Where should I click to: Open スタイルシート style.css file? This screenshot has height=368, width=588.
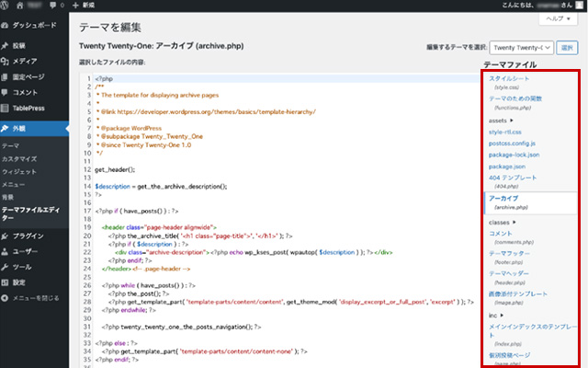point(509,78)
